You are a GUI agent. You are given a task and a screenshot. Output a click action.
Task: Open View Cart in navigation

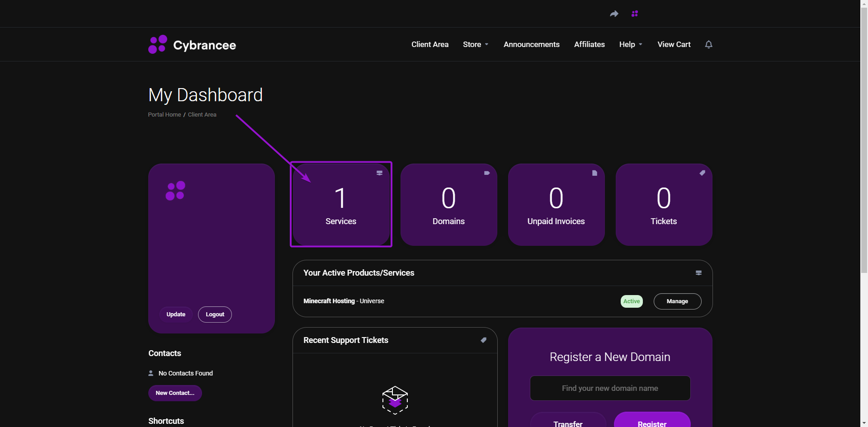(x=674, y=44)
